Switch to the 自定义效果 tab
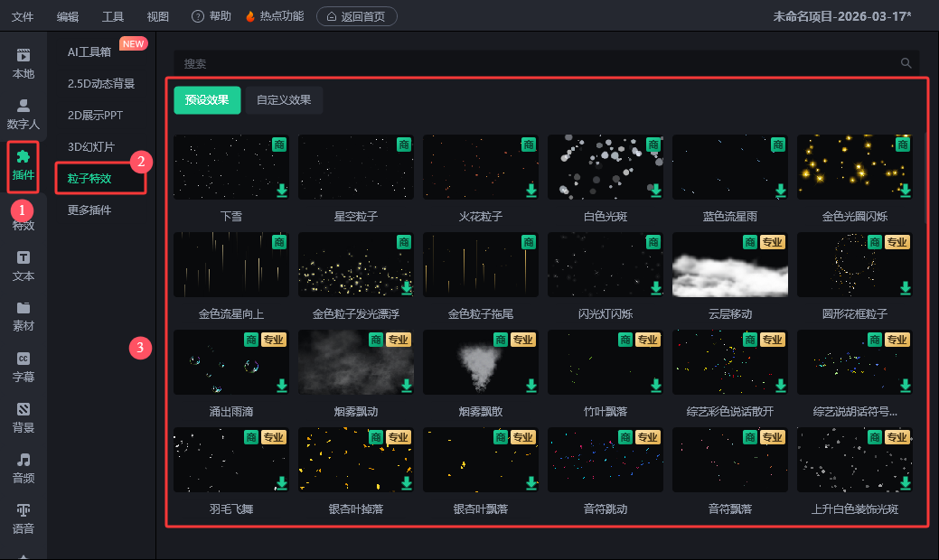 284,100
